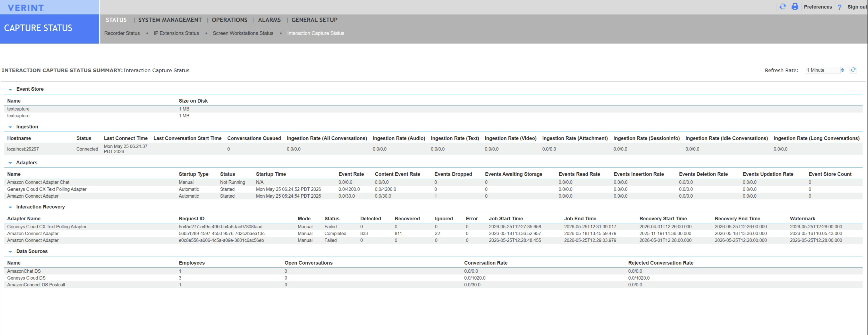Image resolution: width=868 pixels, height=335 pixels.
Task: Open help via the question mark icon
Action: [839, 7]
